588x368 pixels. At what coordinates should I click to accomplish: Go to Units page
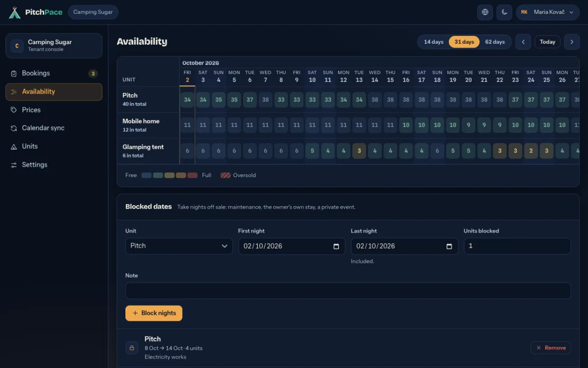[54, 146]
